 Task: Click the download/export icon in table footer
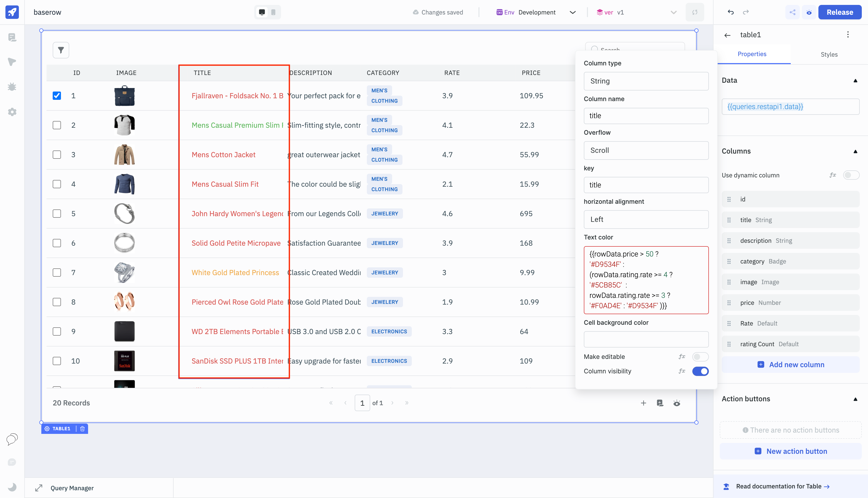coord(660,403)
